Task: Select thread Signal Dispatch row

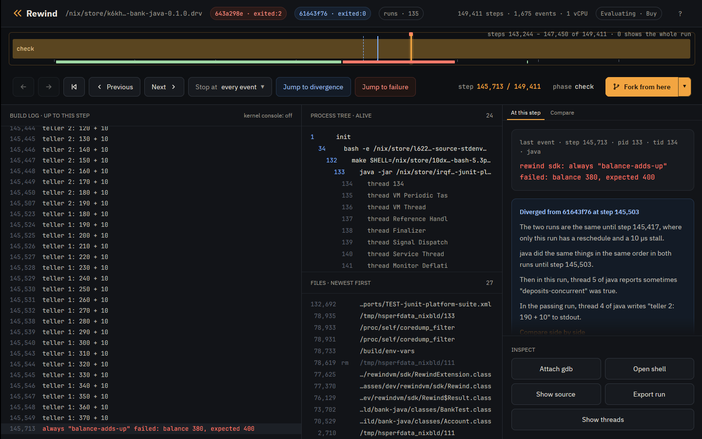Action: coord(402,242)
